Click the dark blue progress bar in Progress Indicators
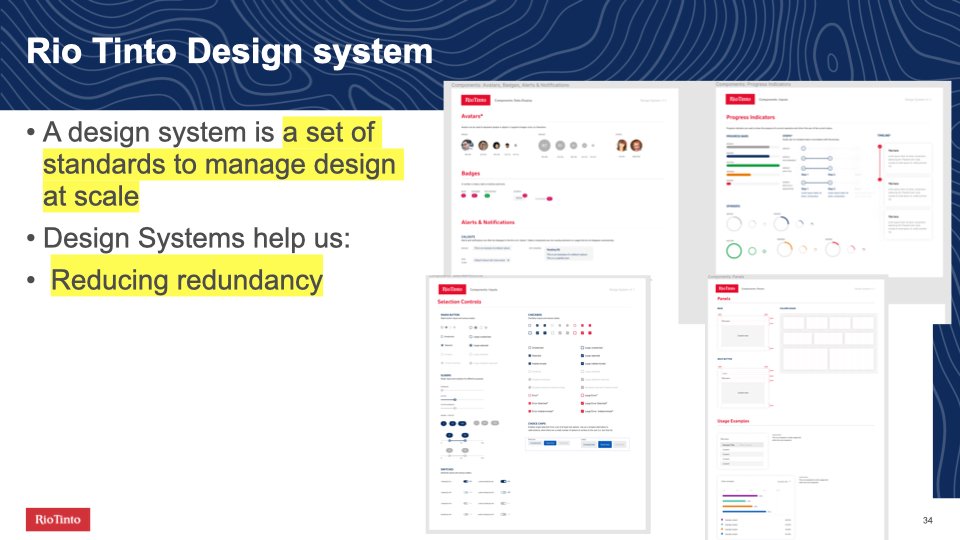Screen dimensions: 960x540 [748, 156]
